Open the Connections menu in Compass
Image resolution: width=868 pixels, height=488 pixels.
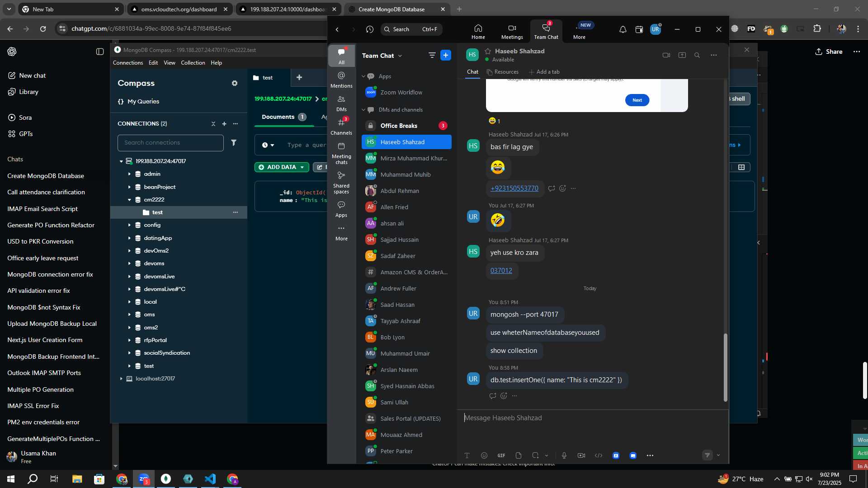pyautogui.click(x=128, y=63)
